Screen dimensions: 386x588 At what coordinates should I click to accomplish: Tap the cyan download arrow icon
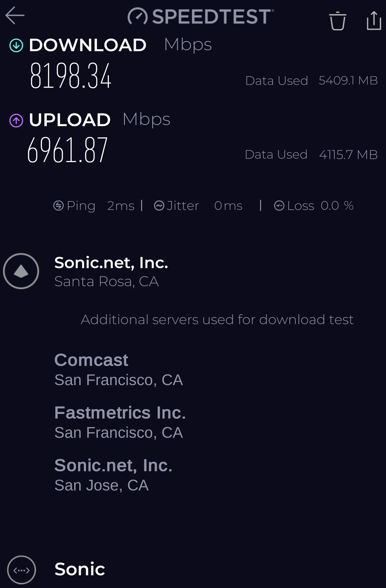click(16, 46)
